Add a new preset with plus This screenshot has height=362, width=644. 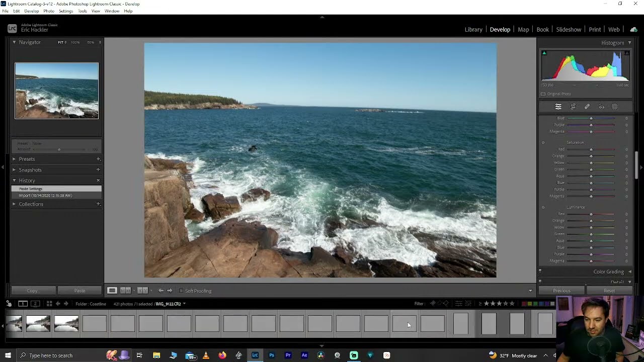[98, 159]
